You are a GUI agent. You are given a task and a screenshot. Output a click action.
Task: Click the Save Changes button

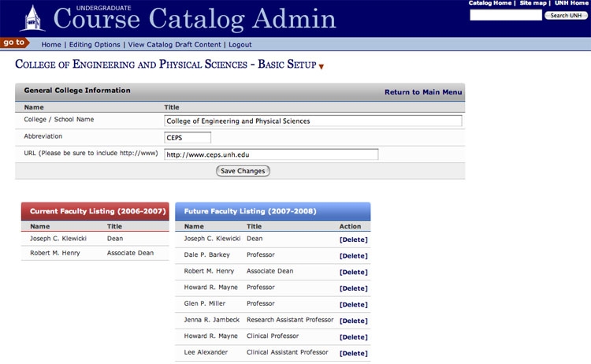pyautogui.click(x=243, y=171)
